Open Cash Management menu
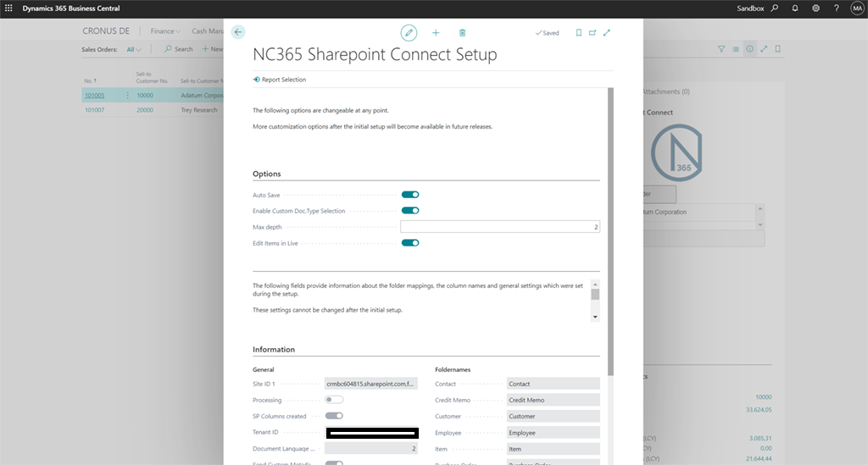Viewport: 868px width, 465px height. coord(208,31)
